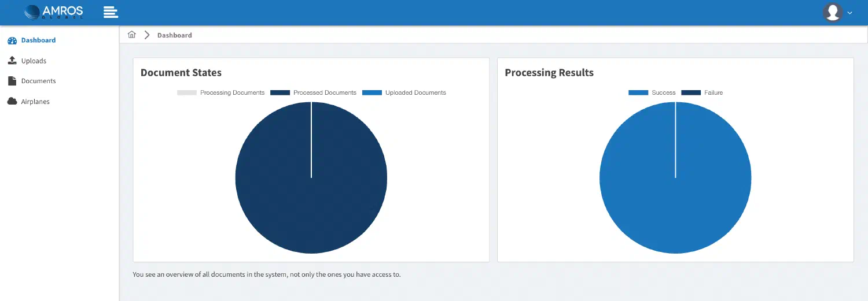Image resolution: width=868 pixels, height=301 pixels.
Task: Toggle the Success legend swatch
Action: coord(638,92)
